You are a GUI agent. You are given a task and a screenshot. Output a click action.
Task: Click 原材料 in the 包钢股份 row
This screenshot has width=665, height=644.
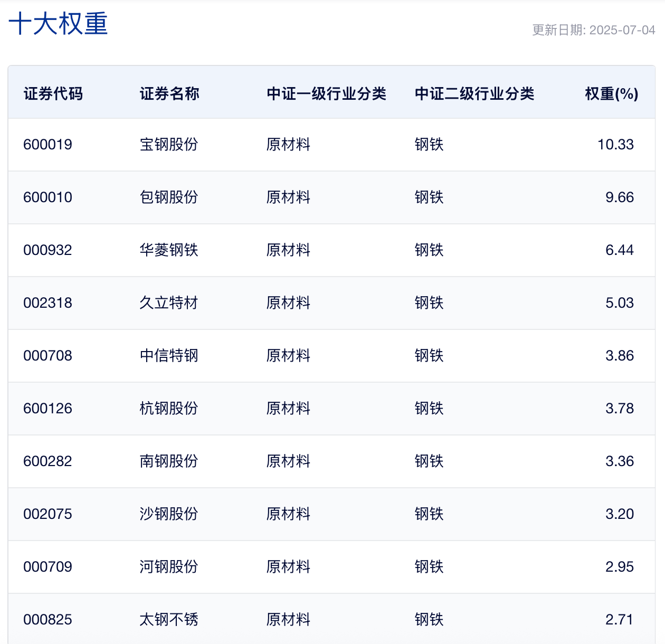pyautogui.click(x=288, y=197)
